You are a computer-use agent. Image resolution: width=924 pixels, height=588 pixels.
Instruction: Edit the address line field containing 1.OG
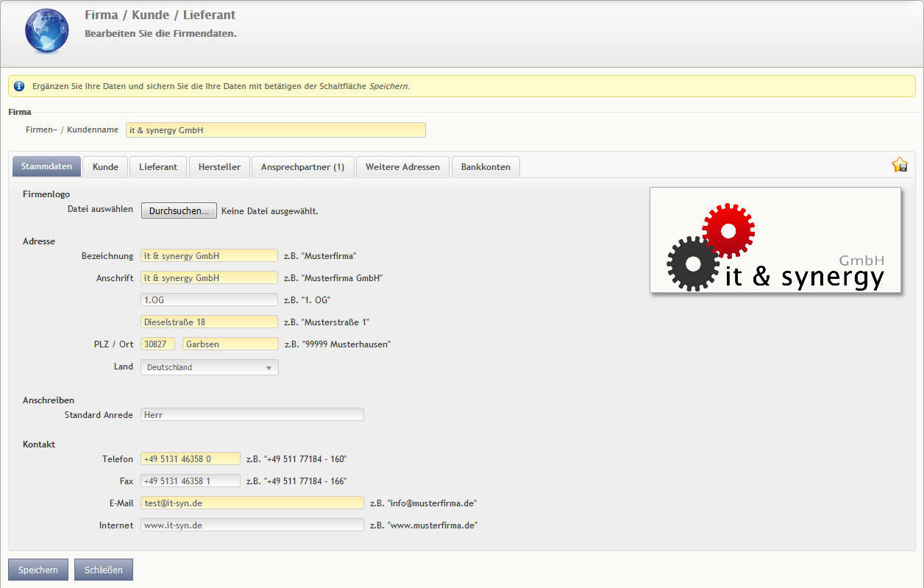point(210,300)
